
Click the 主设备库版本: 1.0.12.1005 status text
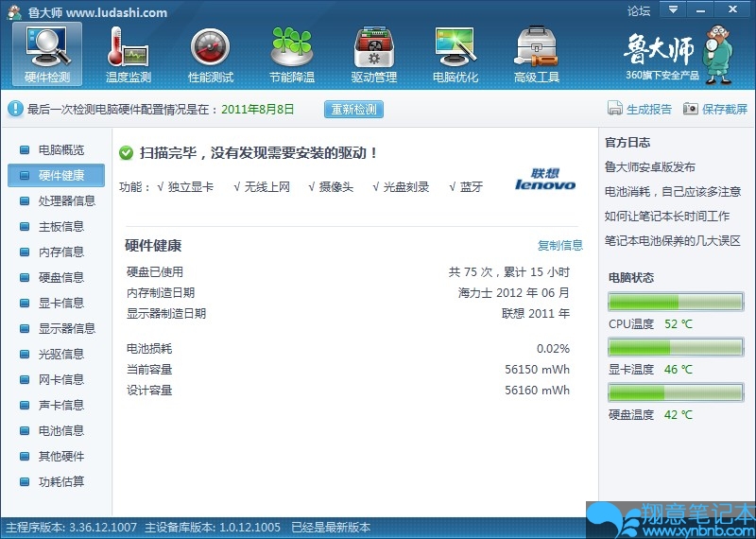[213, 528]
